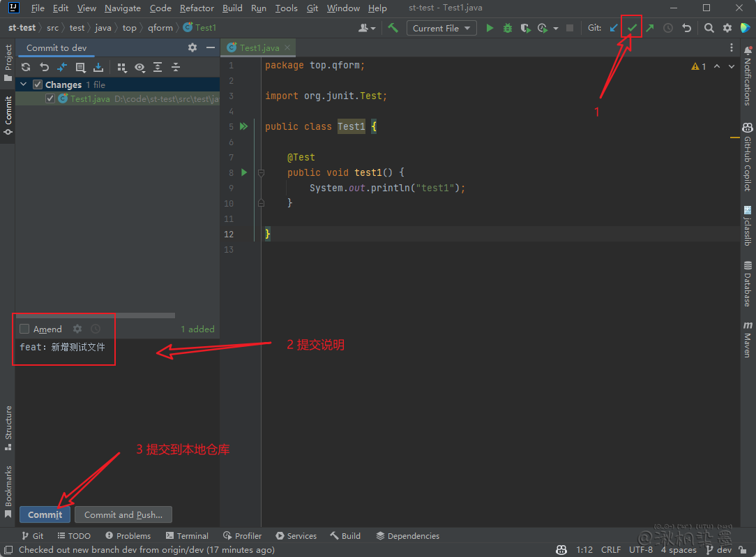Click the Commit and Push button

tap(123, 514)
